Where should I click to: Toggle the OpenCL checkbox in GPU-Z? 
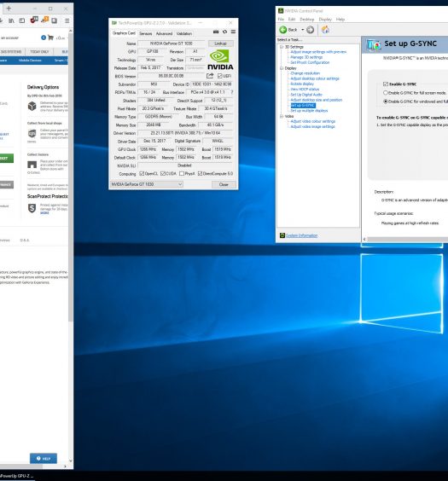(142, 174)
